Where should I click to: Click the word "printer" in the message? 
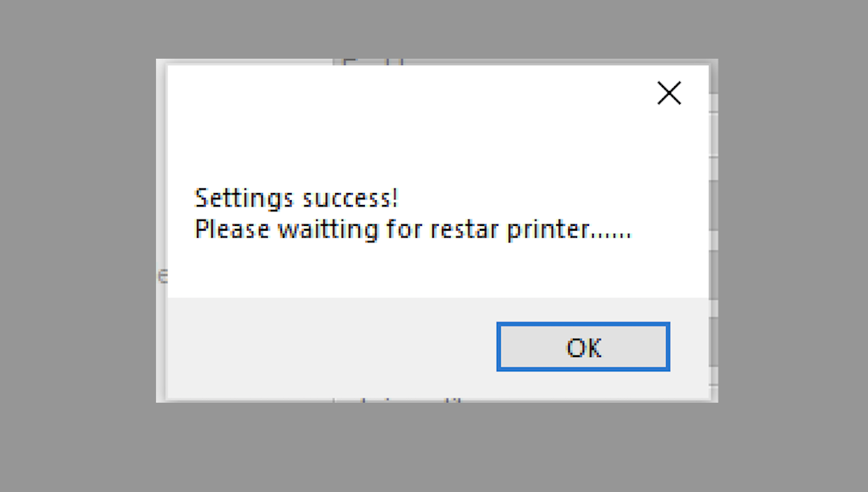548,231
